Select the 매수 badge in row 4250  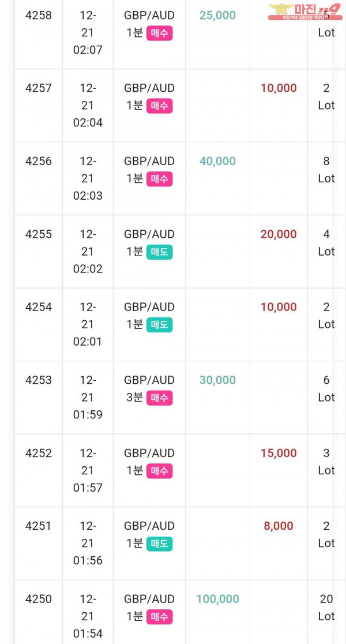pyautogui.click(x=159, y=616)
